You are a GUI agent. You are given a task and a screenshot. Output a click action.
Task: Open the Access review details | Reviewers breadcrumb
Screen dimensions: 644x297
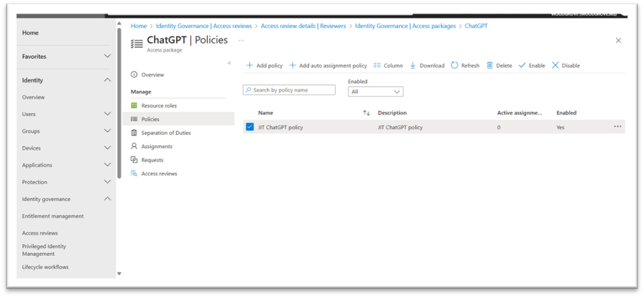tap(304, 26)
